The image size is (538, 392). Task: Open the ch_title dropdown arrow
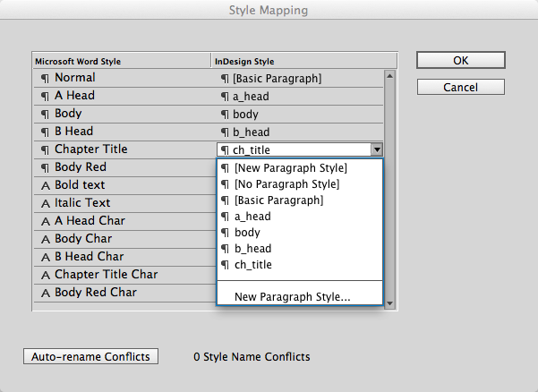(377, 149)
